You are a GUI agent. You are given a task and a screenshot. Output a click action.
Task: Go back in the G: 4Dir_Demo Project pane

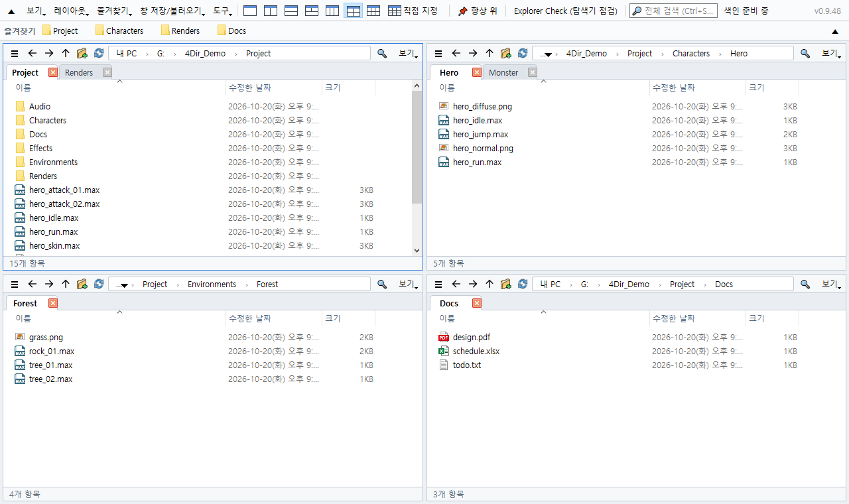coord(32,53)
